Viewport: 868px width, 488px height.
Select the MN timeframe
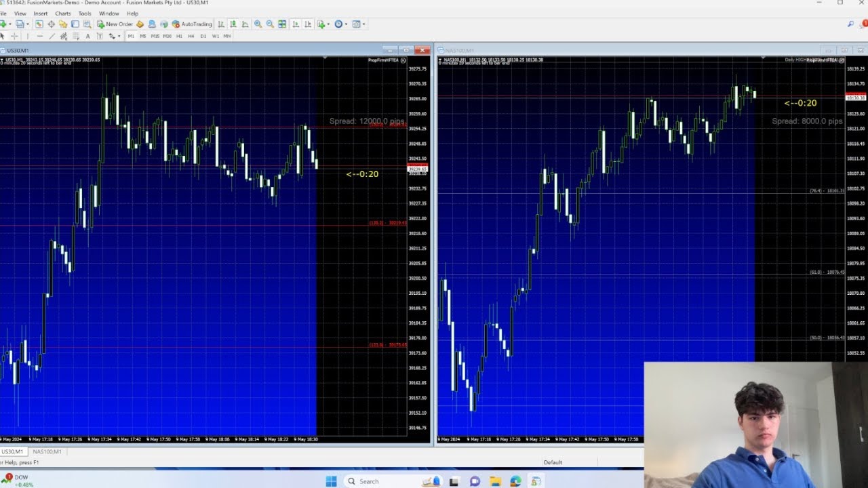click(226, 36)
